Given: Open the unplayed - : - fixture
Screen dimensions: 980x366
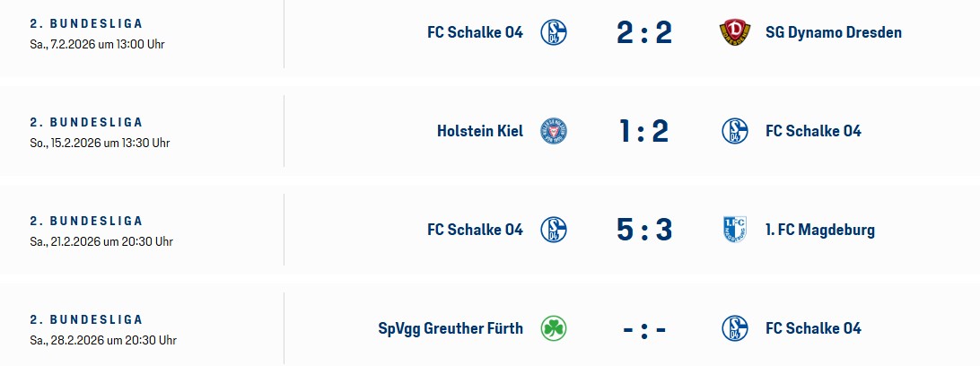Looking at the screenshot, I should [x=643, y=329].
